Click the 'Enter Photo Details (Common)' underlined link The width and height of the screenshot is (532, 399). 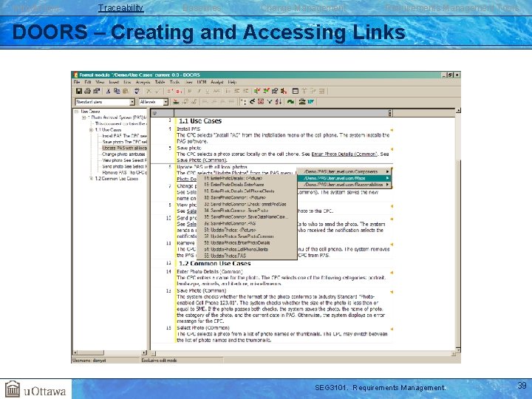coord(344,154)
